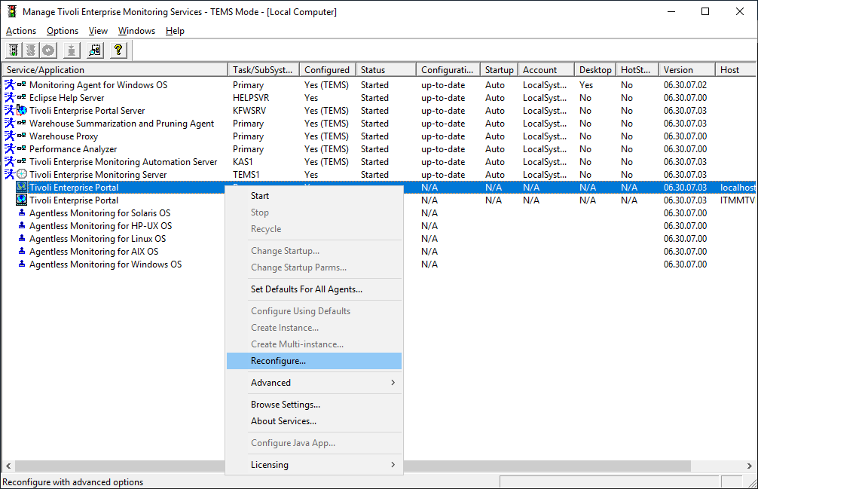Image resolution: width=868 pixels, height=489 pixels.
Task: Click hub icon of Tivoli Enterprise Monitoring Server
Action: pyautogui.click(x=22, y=175)
